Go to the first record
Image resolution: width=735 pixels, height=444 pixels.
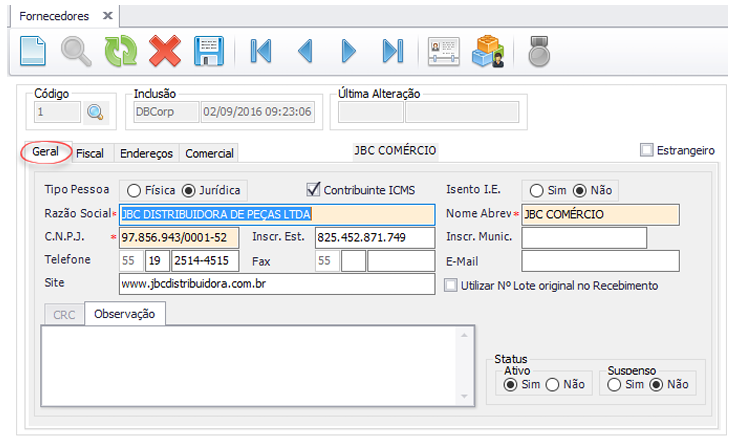point(261,50)
